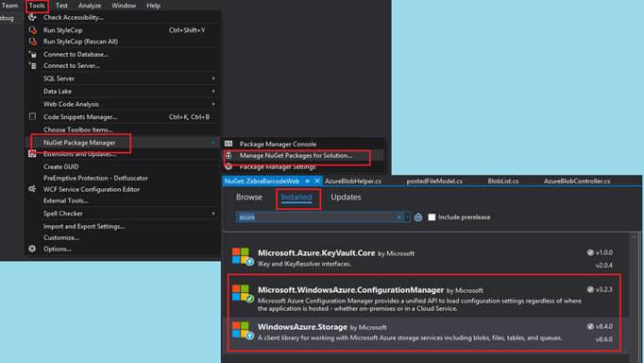Close the NuGet ZebraBarcodeWeb tab
Viewport: 644px width, 363px height.
[x=317, y=181]
